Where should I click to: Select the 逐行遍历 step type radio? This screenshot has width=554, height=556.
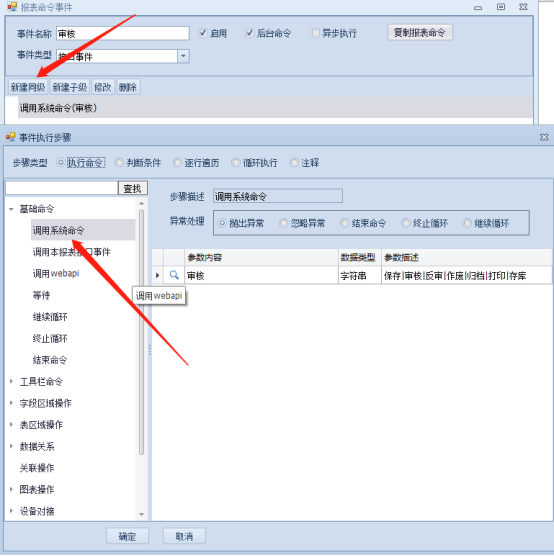[x=177, y=162]
